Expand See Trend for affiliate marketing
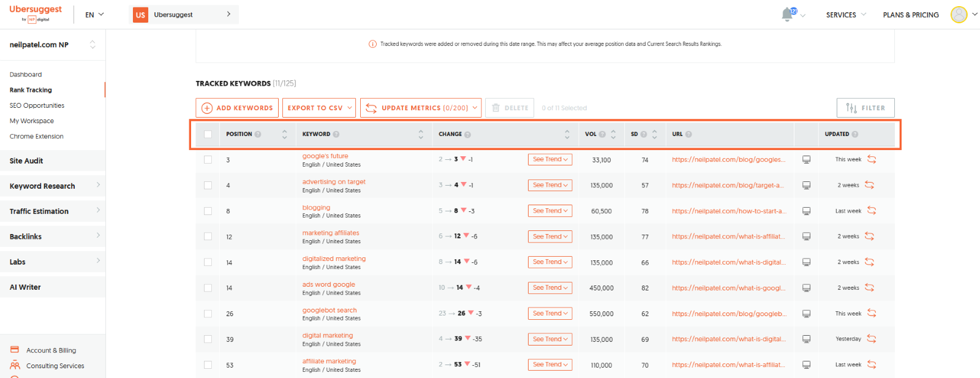This screenshot has height=378, width=980. pos(550,365)
